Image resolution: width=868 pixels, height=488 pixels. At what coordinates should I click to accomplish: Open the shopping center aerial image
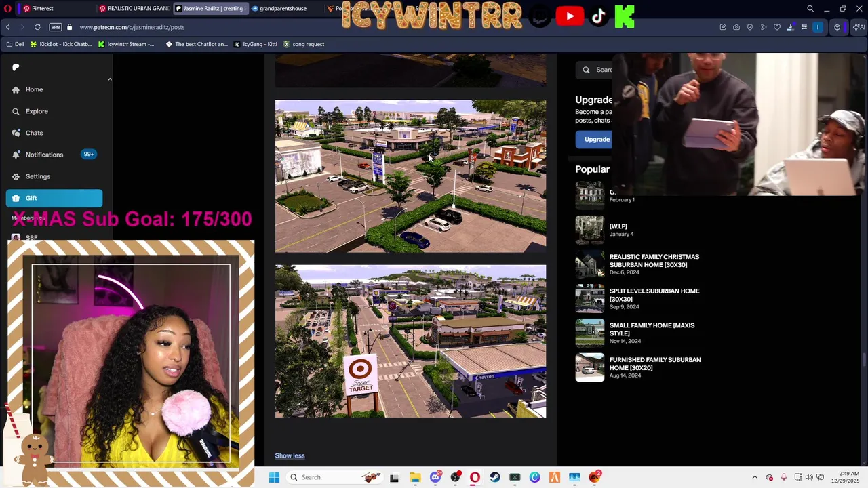[x=410, y=176]
